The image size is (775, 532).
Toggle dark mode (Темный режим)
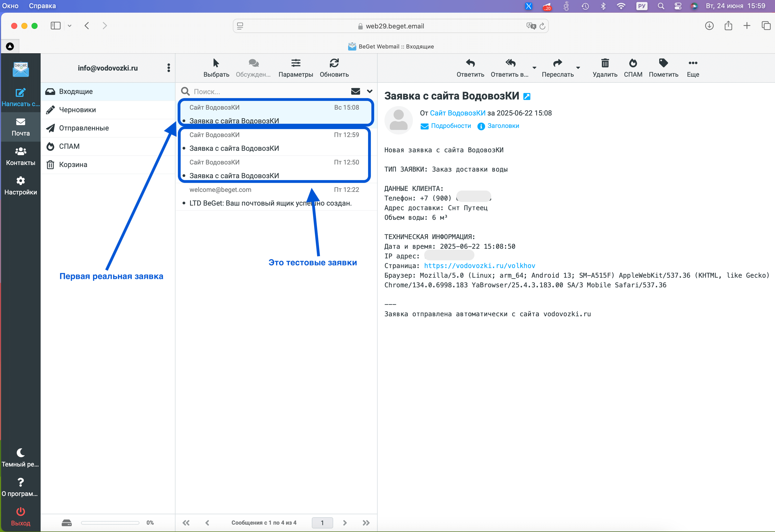pyautogui.click(x=20, y=453)
